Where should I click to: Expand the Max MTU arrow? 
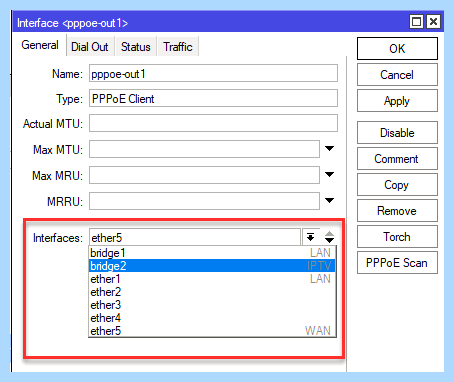tap(329, 149)
